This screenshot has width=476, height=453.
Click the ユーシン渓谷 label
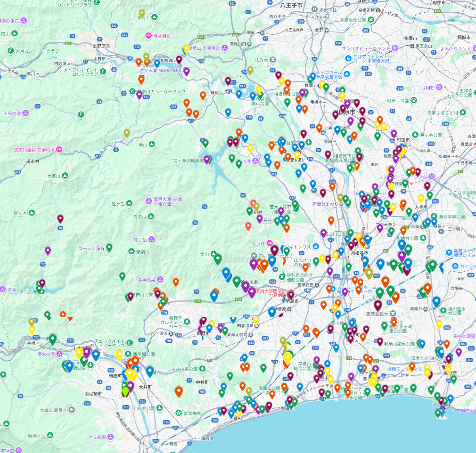click(x=91, y=248)
